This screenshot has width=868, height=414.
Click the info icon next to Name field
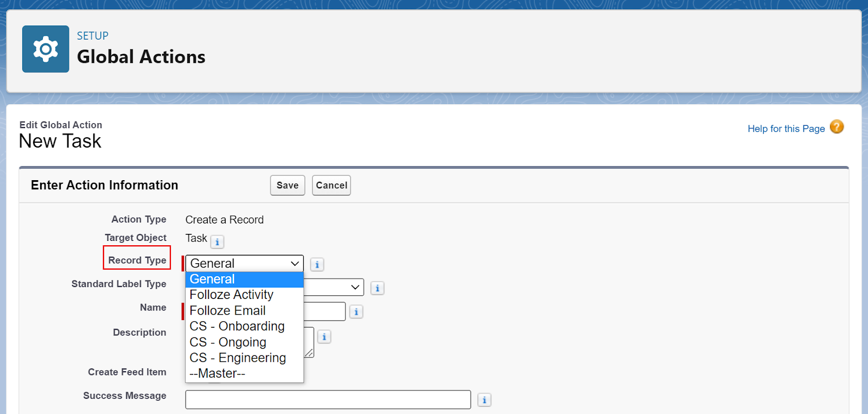click(356, 311)
